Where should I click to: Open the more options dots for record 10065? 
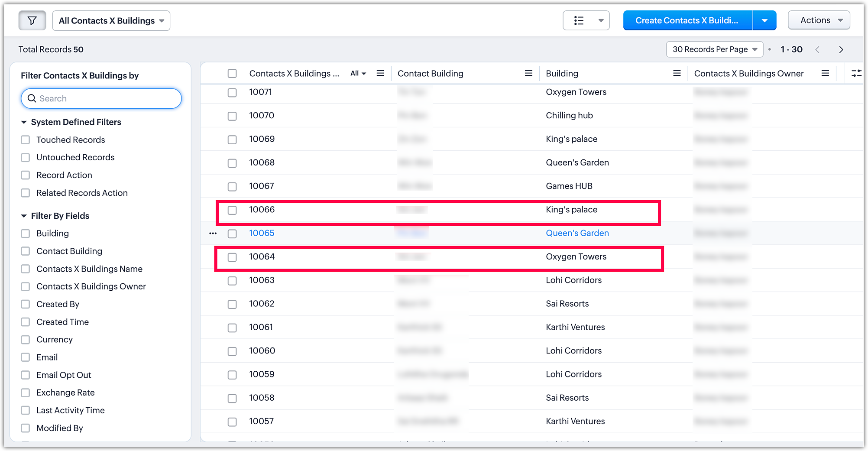point(213,233)
